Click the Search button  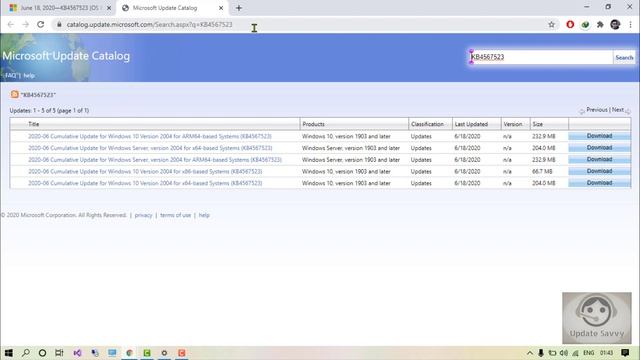[624, 58]
